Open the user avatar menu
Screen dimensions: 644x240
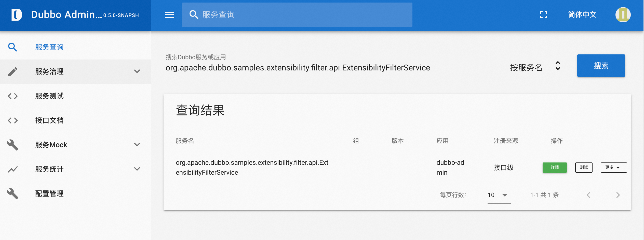pyautogui.click(x=623, y=15)
